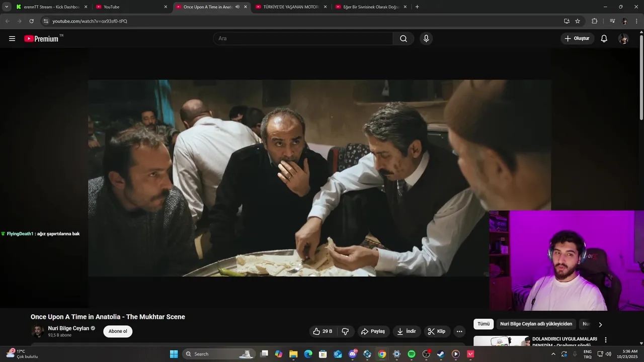Click the Klip clip button
This screenshot has width=644, height=362.
coord(437,331)
